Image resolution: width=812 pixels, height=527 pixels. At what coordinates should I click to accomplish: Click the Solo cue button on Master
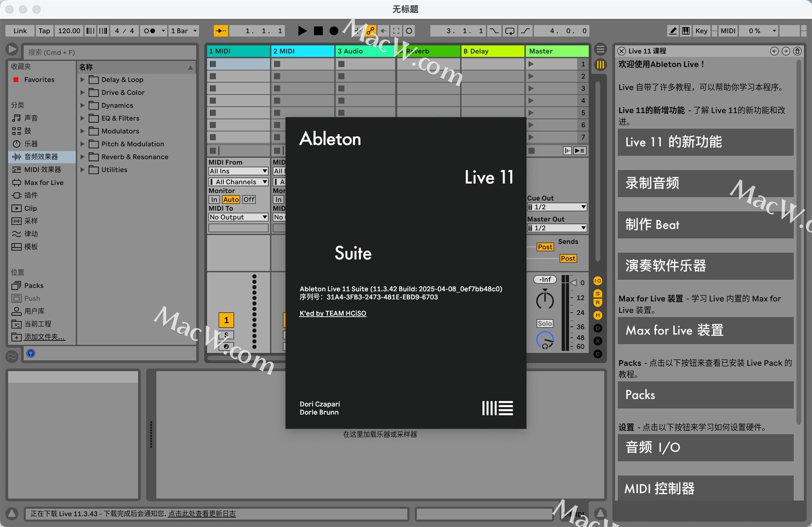pos(544,323)
